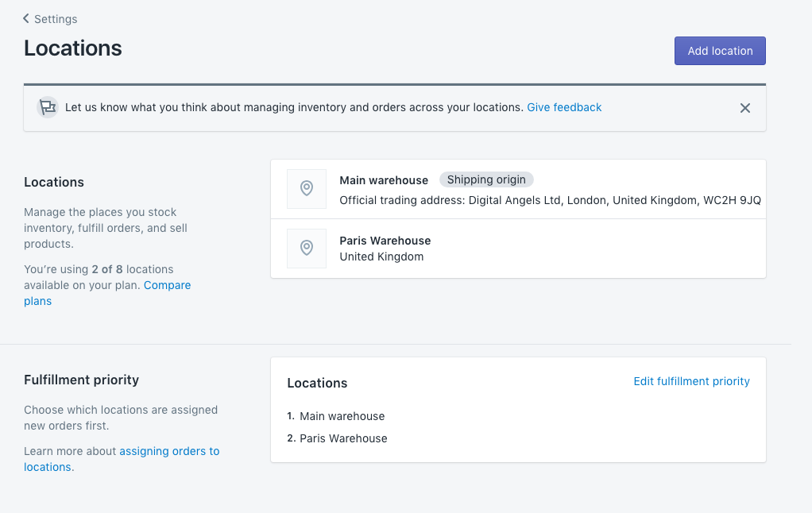Image resolution: width=812 pixels, height=513 pixels.
Task: Open the Give feedback link
Action: [564, 107]
